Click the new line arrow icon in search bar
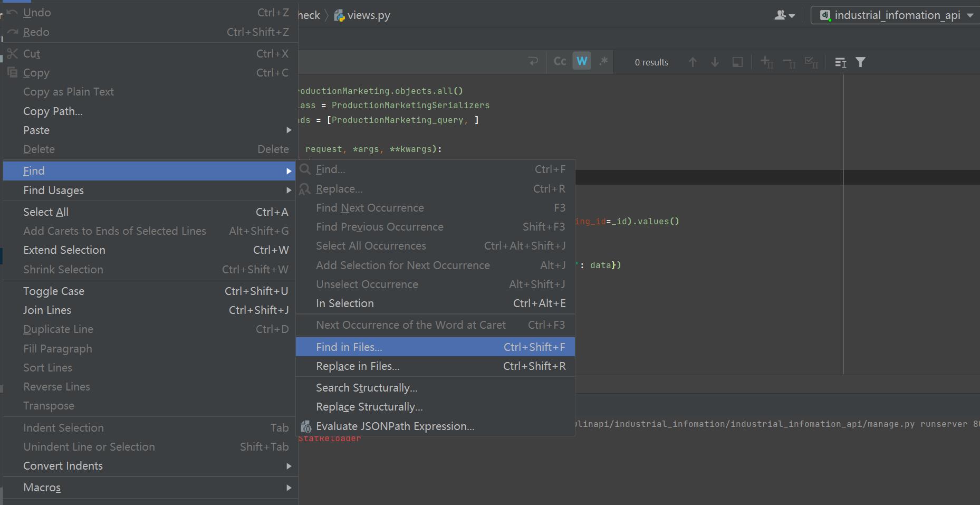The height and width of the screenshot is (505, 980). click(x=533, y=62)
